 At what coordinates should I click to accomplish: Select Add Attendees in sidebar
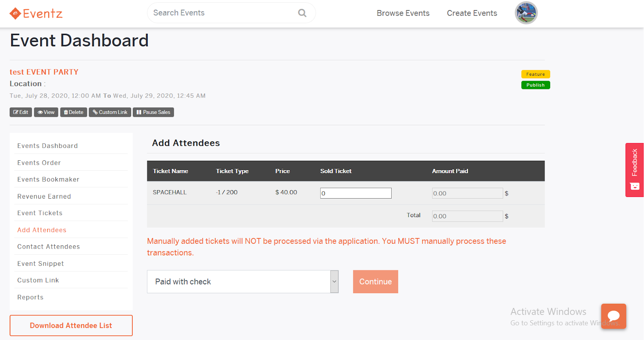pyautogui.click(x=42, y=230)
